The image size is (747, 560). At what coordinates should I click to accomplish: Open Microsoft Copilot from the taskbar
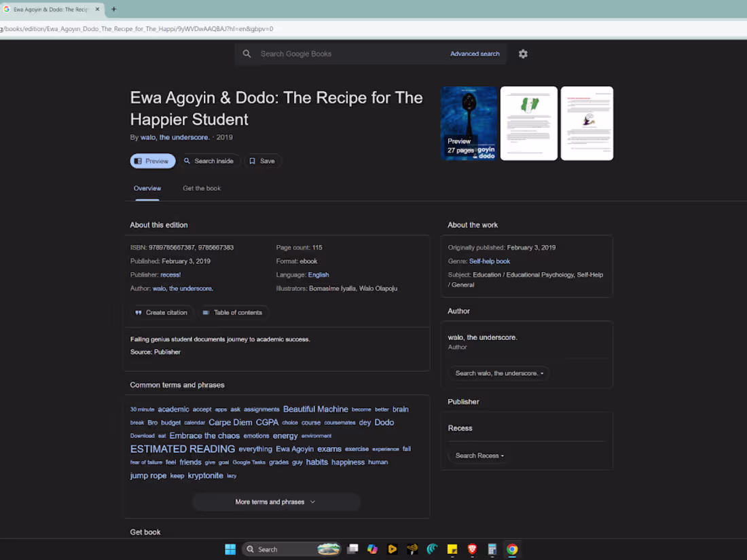372,549
